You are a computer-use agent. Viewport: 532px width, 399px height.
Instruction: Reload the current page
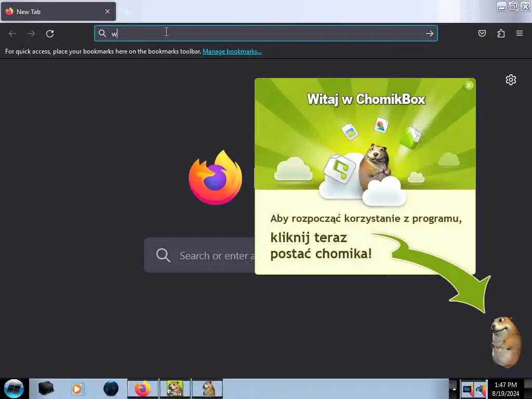coord(50,34)
